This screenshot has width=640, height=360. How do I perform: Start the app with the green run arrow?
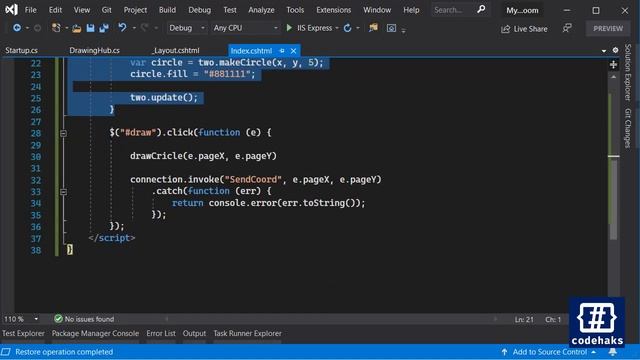pyautogui.click(x=289, y=28)
